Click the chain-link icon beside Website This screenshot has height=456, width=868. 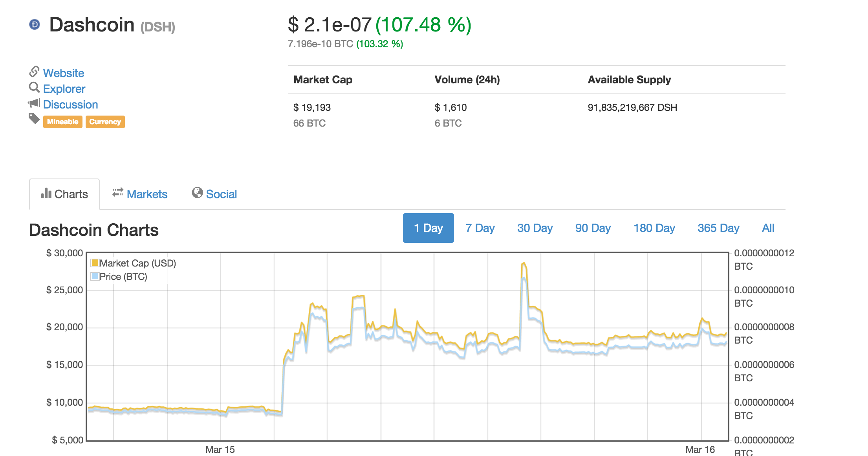[x=34, y=72]
